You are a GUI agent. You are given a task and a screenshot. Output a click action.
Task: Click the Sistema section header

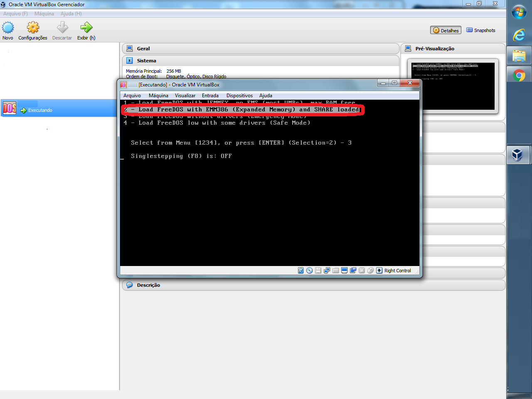point(261,61)
